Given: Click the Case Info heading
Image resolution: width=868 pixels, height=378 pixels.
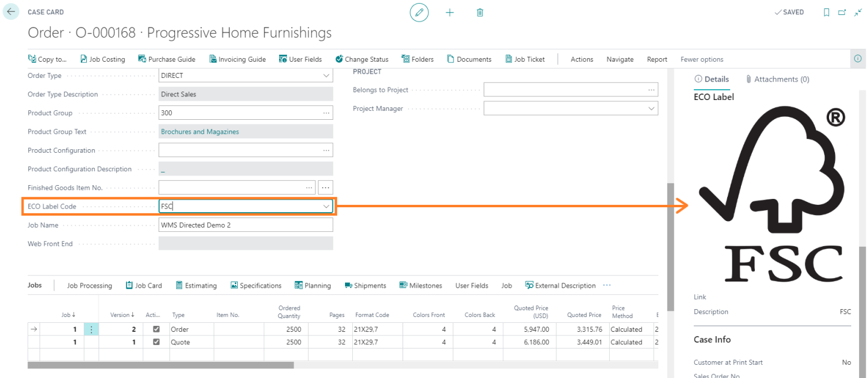Looking at the screenshot, I should point(712,339).
